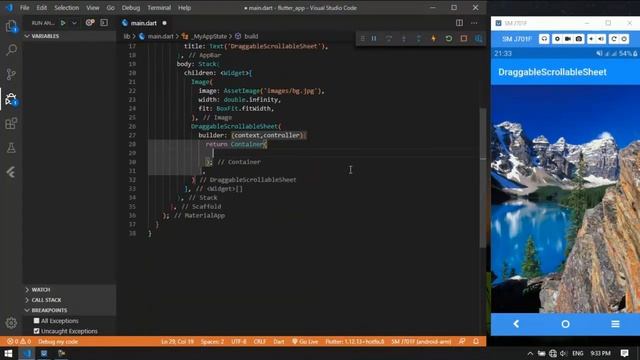Grab the debug toolbar drag handle
Image resolution: width=640 pixels, height=360 pixels.
[x=362, y=39]
